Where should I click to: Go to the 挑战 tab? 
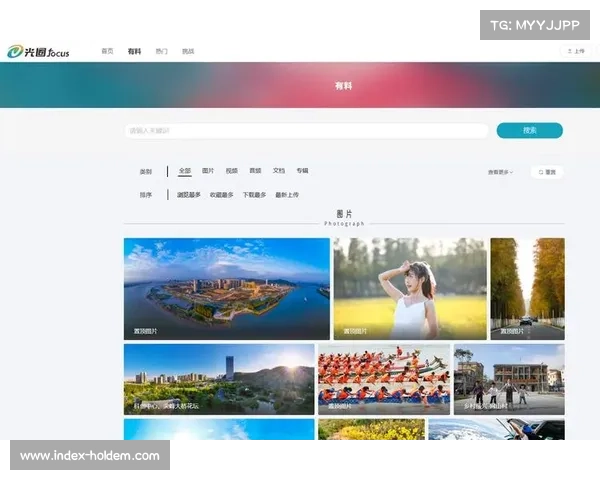tap(188, 51)
